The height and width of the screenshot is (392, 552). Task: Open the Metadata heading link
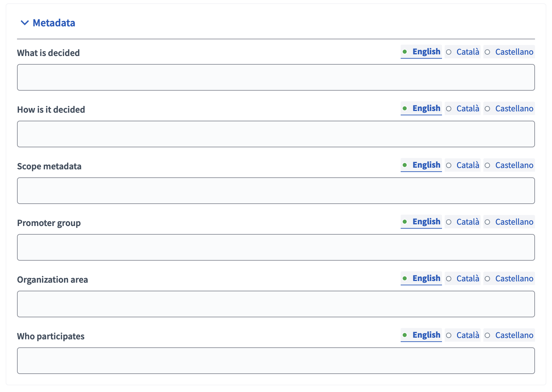point(54,23)
